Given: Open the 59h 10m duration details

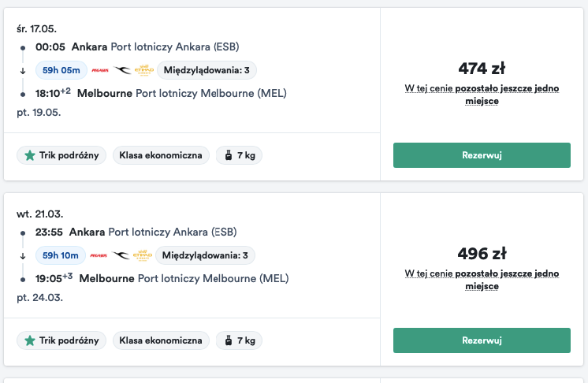Looking at the screenshot, I should [x=61, y=255].
